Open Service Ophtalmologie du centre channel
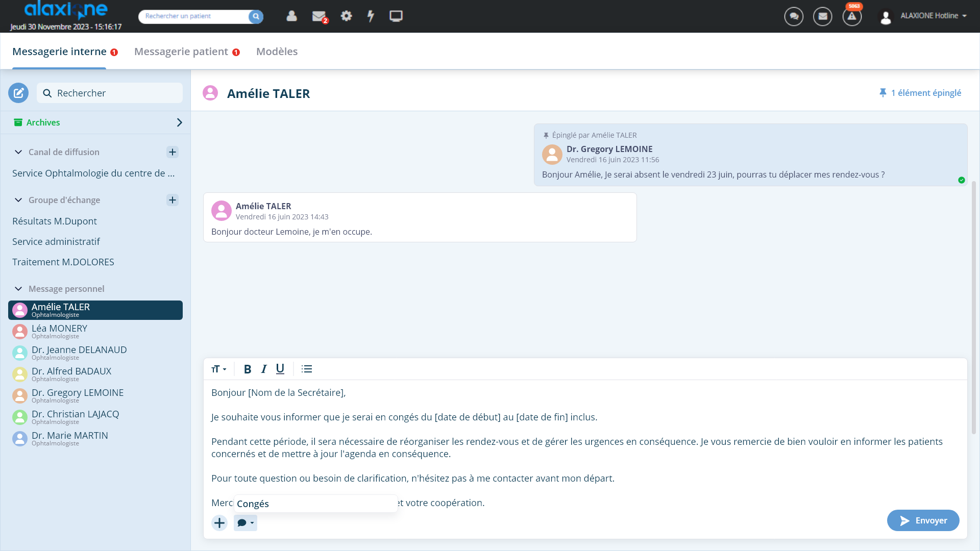 click(93, 173)
